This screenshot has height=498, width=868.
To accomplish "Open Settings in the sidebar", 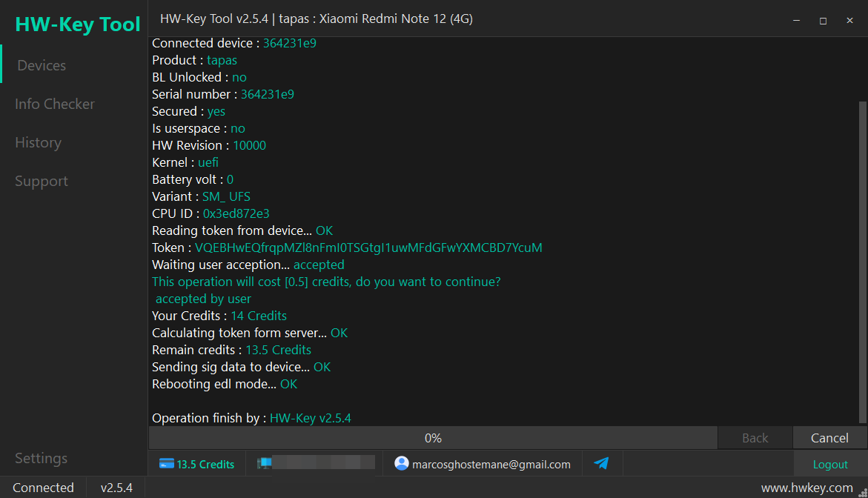I will 42,458.
